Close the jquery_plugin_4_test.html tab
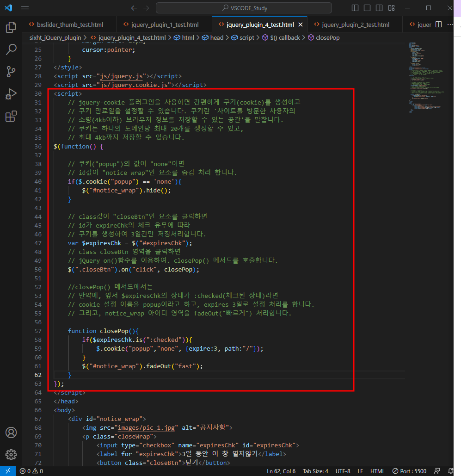Screen dimensions: 461x476 click(301, 25)
